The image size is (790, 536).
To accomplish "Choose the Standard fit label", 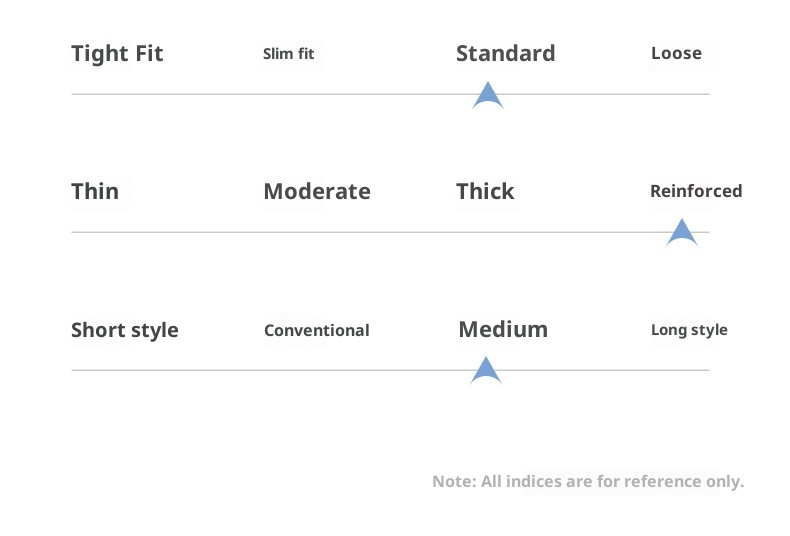I will point(505,54).
